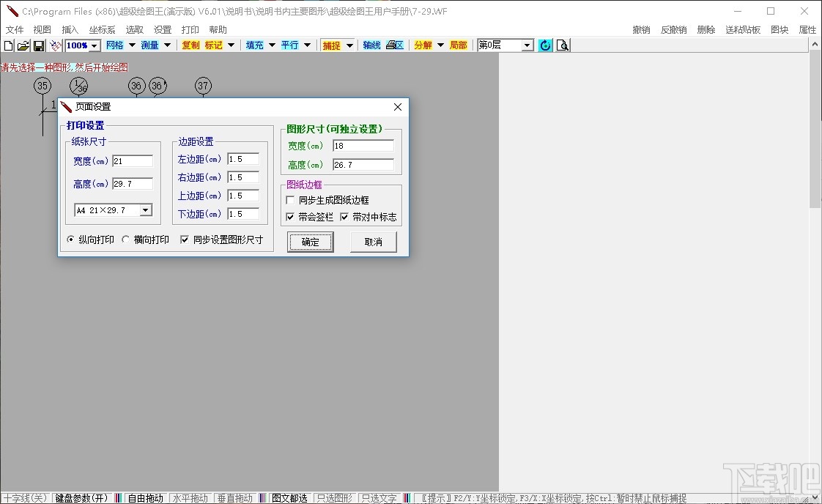Toggle 键盘参数(开) in the status bar
This screenshot has width=822, height=504.
point(81,498)
